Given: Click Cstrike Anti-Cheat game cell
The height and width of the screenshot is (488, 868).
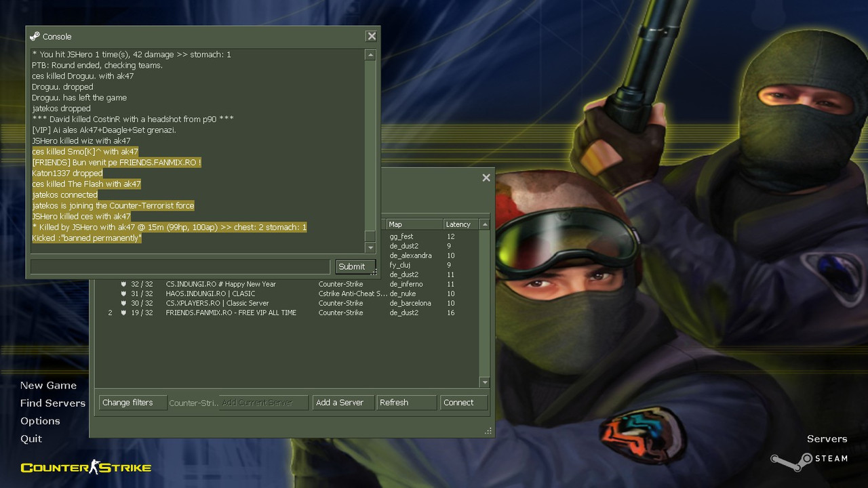Looking at the screenshot, I should (x=353, y=293).
